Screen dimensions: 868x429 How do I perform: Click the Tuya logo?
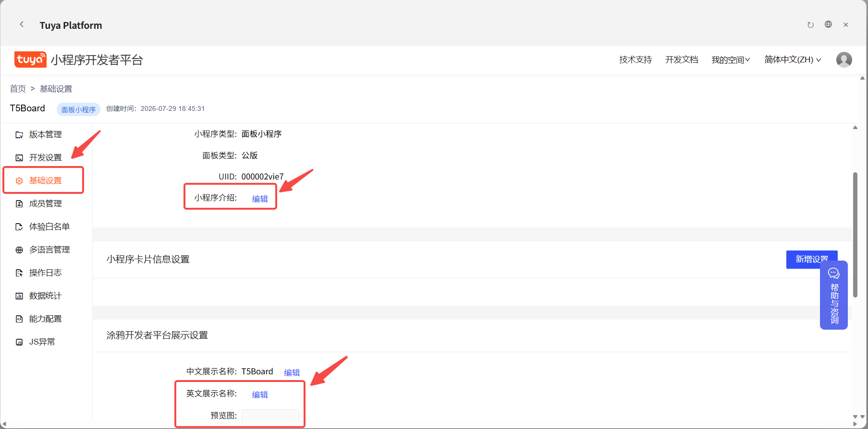tap(30, 60)
